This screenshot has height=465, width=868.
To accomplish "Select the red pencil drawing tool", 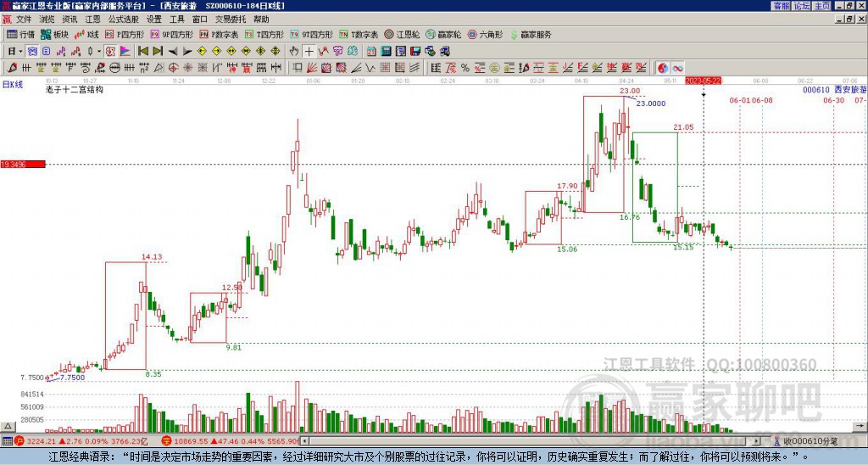I will [12, 68].
